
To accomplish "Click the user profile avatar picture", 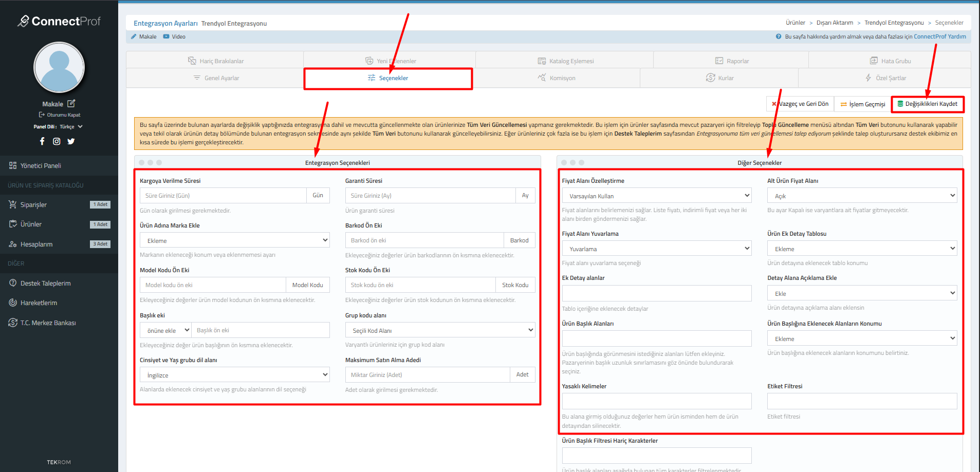I will point(59,67).
